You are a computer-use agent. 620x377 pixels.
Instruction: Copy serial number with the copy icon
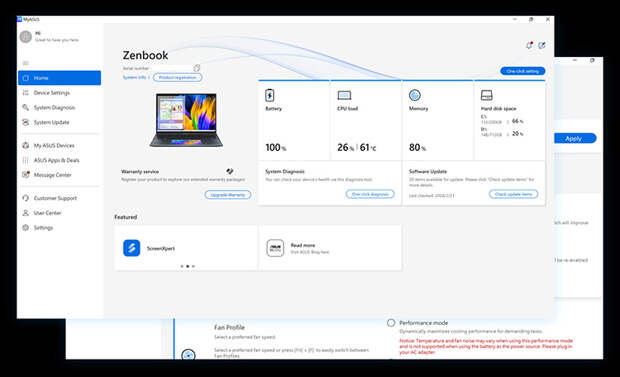pos(197,68)
